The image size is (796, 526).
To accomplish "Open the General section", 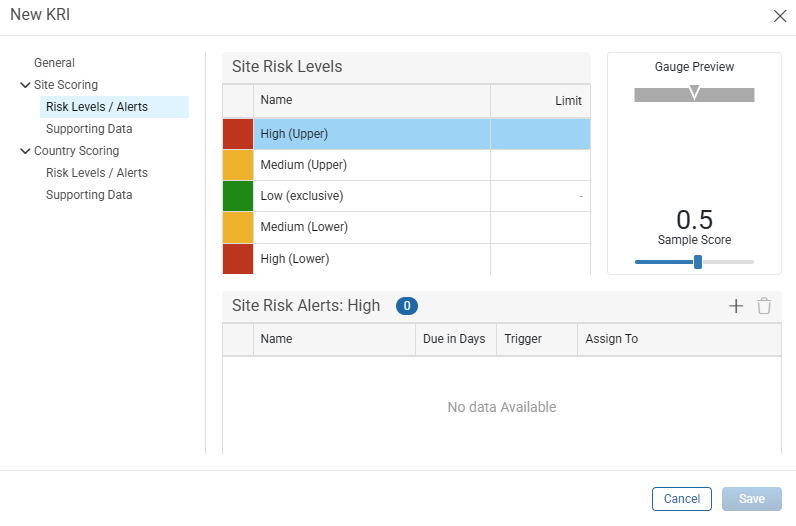I will point(54,62).
